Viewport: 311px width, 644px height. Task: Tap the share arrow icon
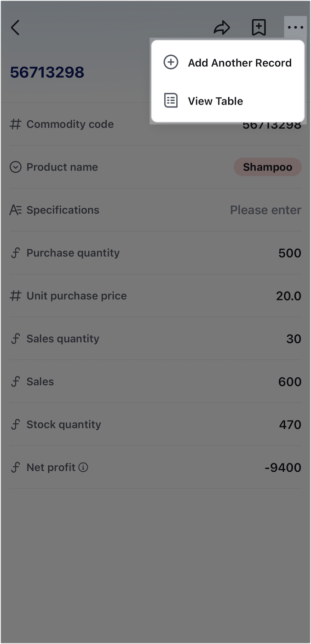[222, 28]
